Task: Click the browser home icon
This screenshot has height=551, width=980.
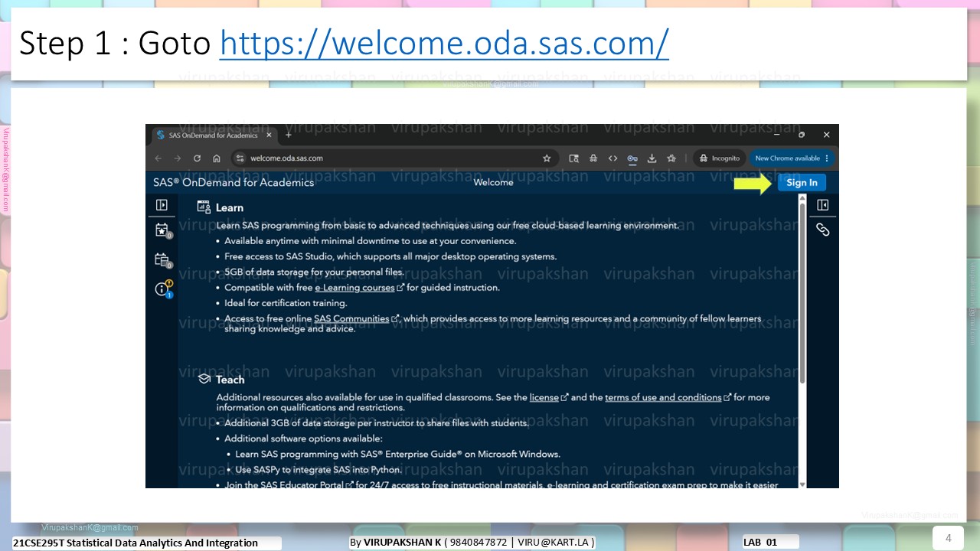Action: point(217,158)
